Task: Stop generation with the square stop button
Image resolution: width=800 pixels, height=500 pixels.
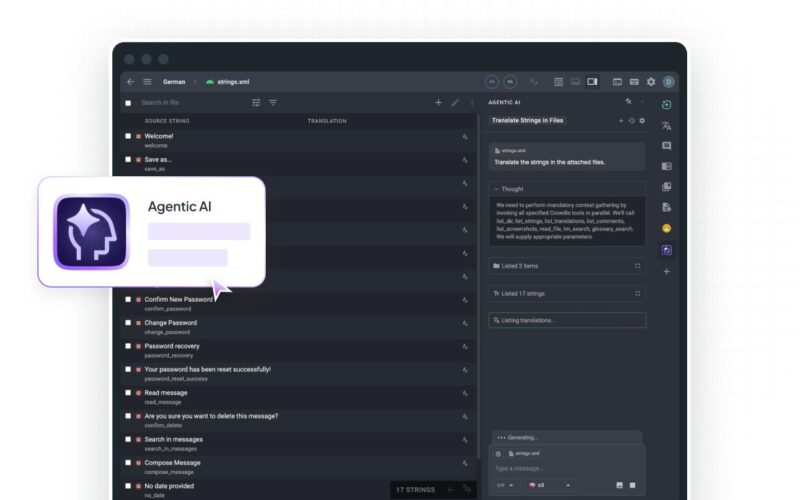Action: coord(633,485)
